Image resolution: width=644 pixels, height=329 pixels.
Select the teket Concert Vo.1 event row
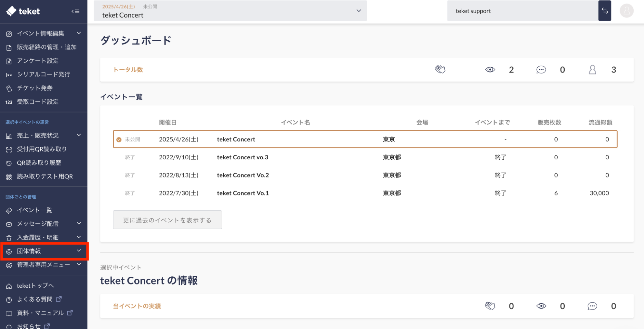[x=243, y=193]
